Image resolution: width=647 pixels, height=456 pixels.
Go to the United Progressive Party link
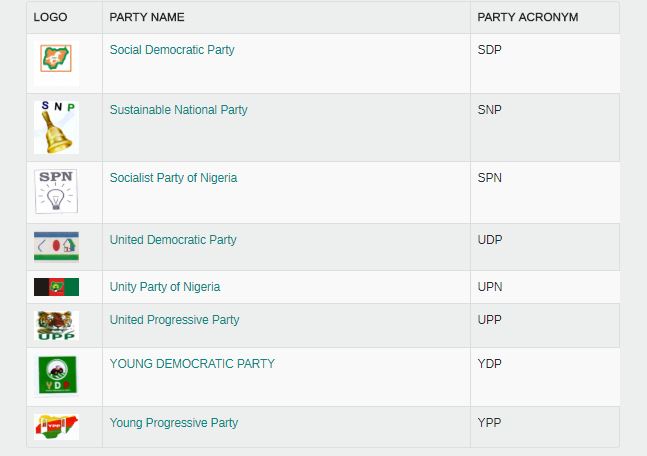(x=174, y=320)
